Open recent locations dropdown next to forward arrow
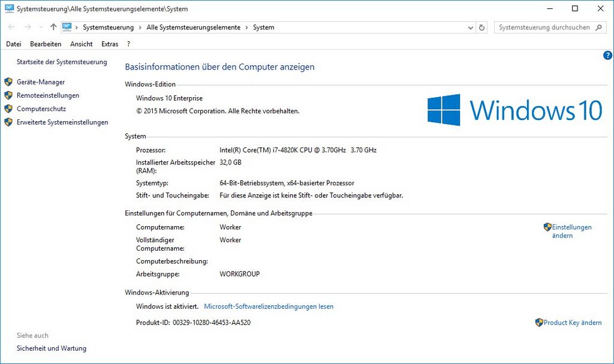Image resolution: width=614 pixels, height=364 pixels. click(41, 28)
